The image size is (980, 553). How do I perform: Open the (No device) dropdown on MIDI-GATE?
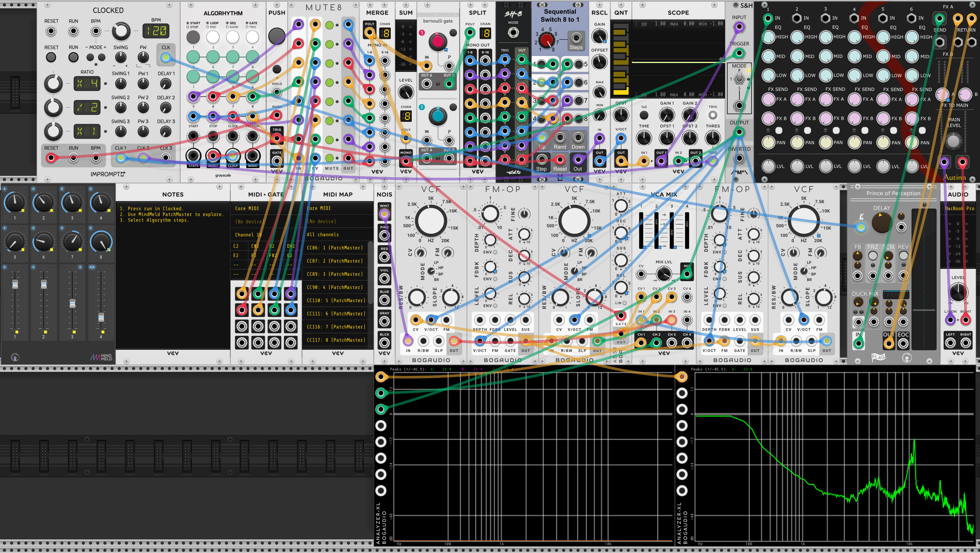266,222
